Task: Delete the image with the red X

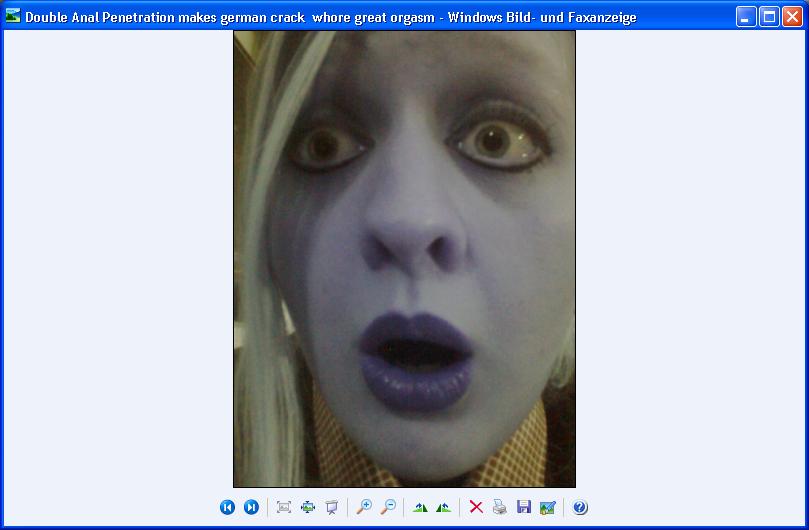Action: click(476, 507)
